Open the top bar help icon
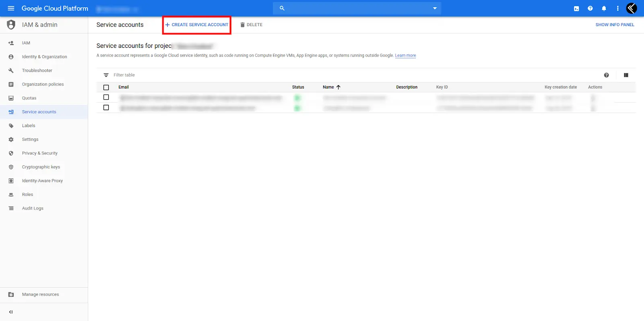Viewport: 644px width, 321px height. (590, 8)
